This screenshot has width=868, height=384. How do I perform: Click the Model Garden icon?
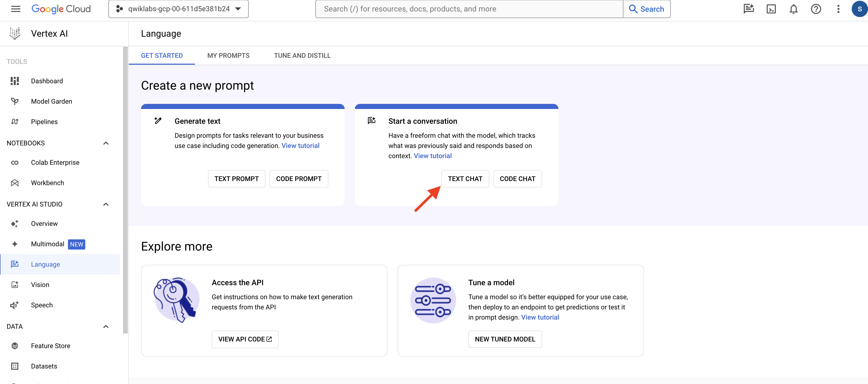pos(15,101)
